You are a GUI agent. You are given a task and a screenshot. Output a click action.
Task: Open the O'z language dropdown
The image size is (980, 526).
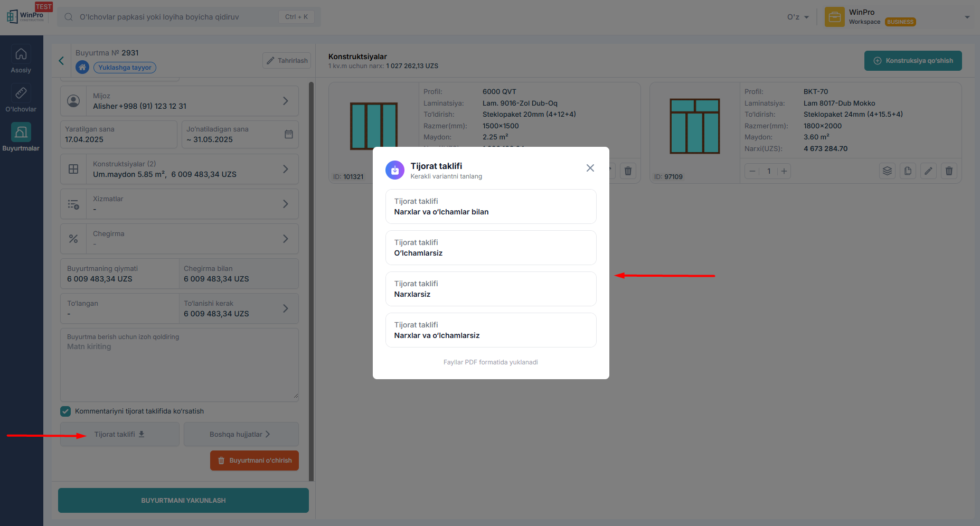[x=798, y=17]
